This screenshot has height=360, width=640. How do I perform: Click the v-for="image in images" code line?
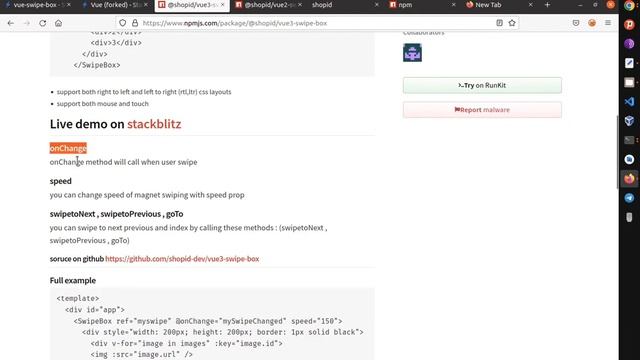pos(187,344)
